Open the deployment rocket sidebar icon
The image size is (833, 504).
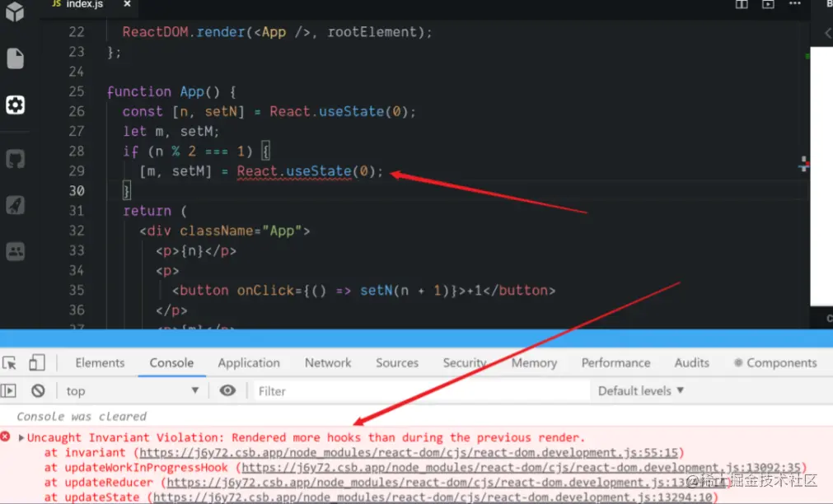click(x=15, y=205)
